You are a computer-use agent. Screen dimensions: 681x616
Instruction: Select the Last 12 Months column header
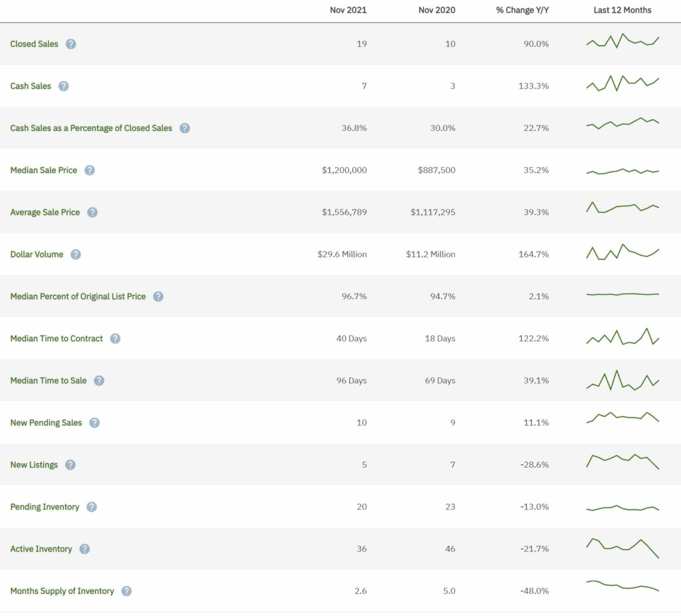click(622, 10)
